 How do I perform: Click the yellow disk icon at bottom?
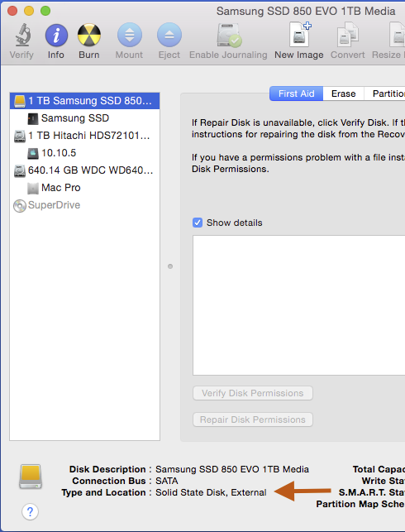[x=31, y=477]
